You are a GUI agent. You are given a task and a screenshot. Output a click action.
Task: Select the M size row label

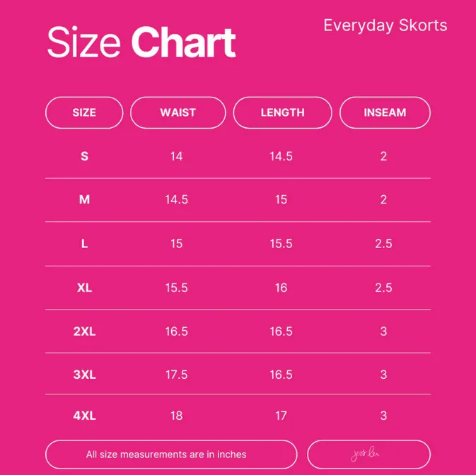coord(84,199)
